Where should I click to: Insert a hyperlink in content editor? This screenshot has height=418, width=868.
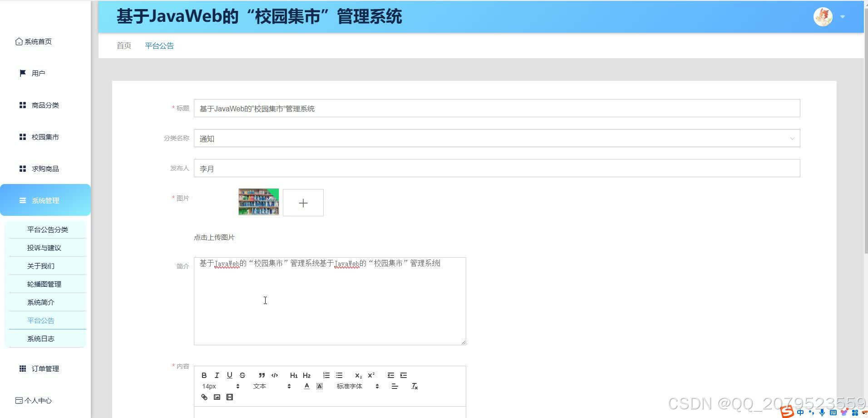pyautogui.click(x=204, y=397)
